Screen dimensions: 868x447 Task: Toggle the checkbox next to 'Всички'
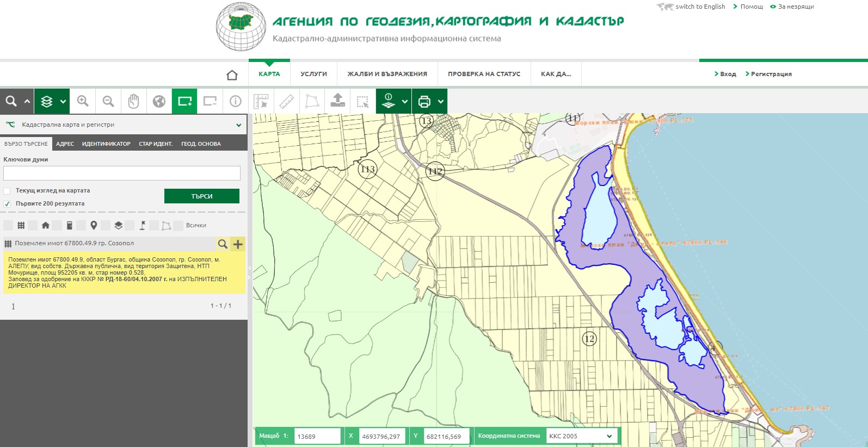pos(178,225)
